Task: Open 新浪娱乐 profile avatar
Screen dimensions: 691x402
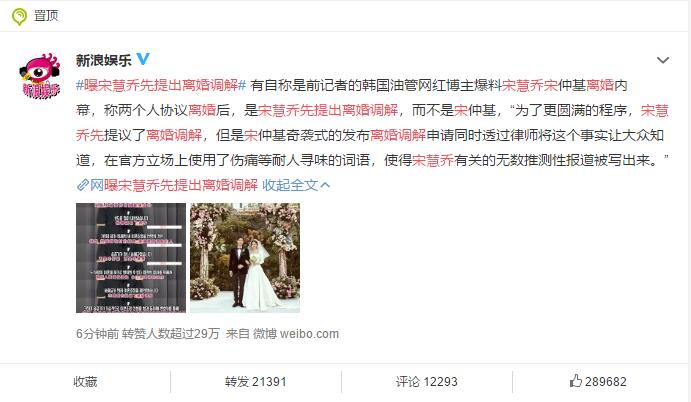Action: (40, 76)
